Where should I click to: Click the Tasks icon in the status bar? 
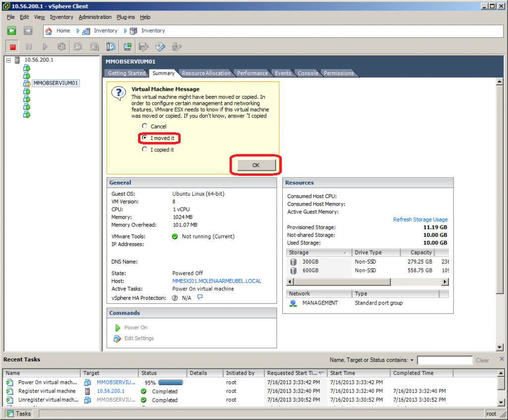[10, 414]
